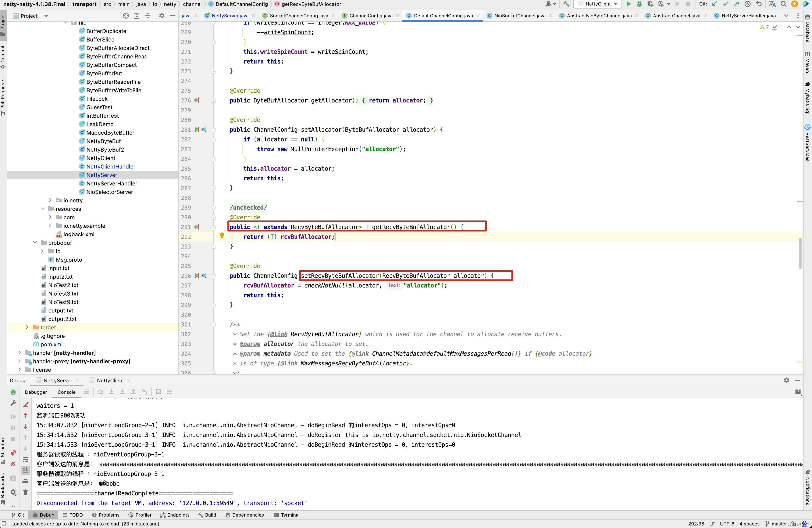Run with coverage shield icon
The width and height of the screenshot is (812, 528).
coord(650,4)
